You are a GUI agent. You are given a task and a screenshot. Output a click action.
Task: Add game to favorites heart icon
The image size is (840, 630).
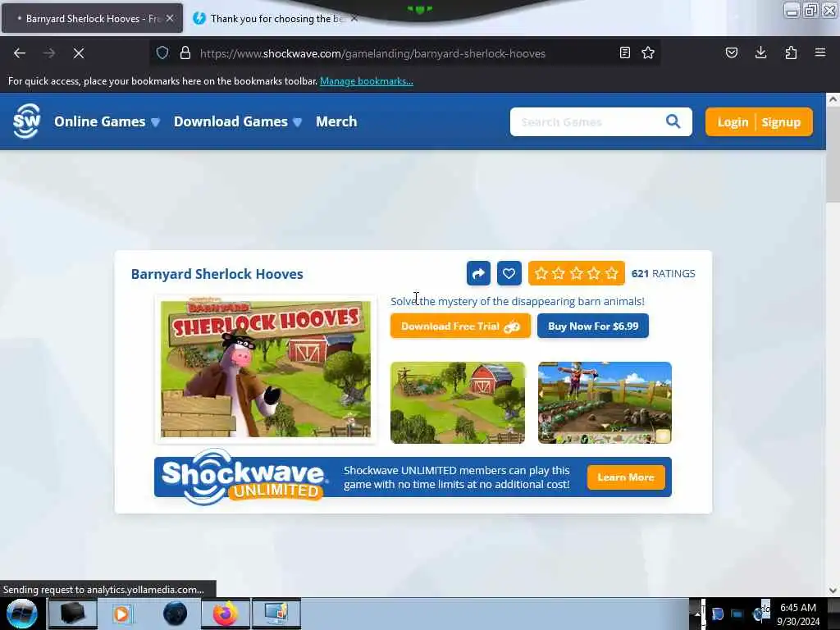tap(509, 273)
